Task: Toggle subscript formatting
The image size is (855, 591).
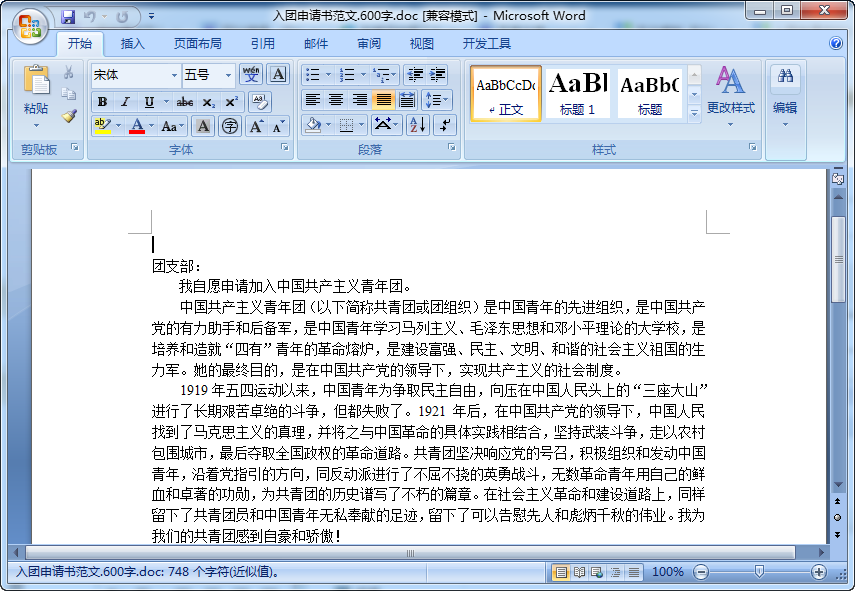Action: [208, 102]
